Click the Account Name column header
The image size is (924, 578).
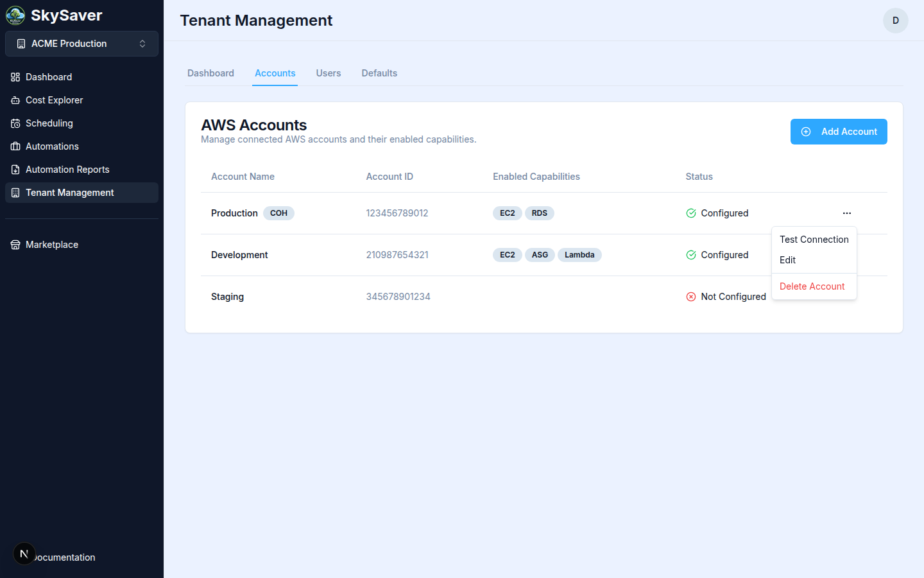tap(243, 177)
